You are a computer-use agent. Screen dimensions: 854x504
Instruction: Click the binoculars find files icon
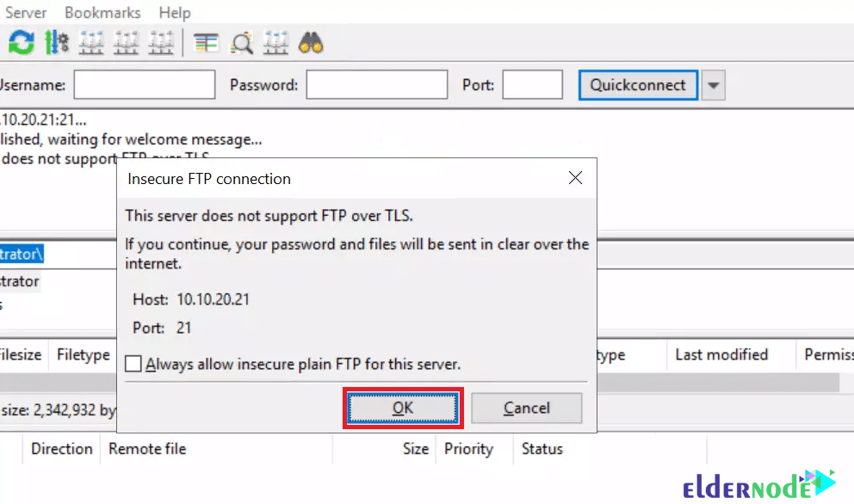311,42
